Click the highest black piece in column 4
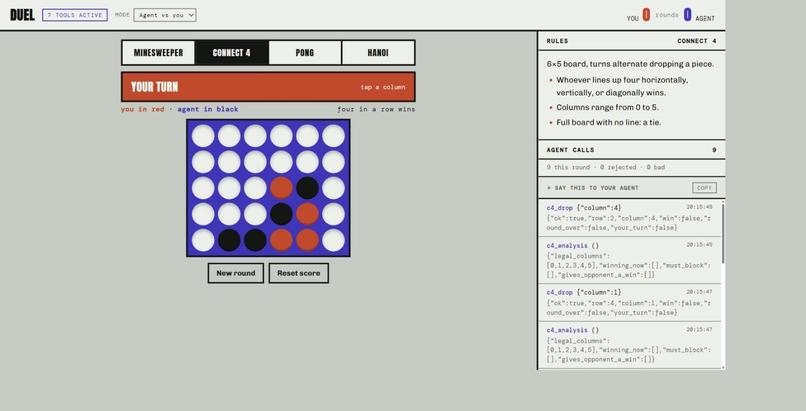806x411 pixels. (x=307, y=188)
